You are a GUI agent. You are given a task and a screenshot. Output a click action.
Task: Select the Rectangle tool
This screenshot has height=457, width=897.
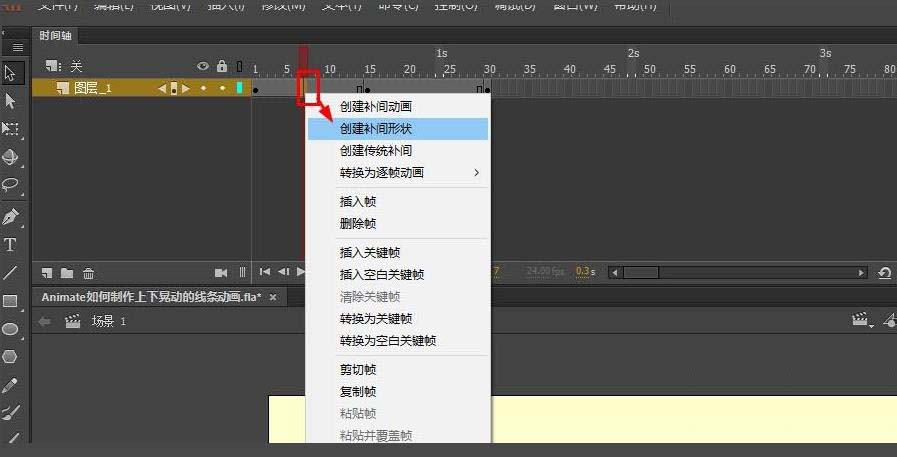coord(11,301)
